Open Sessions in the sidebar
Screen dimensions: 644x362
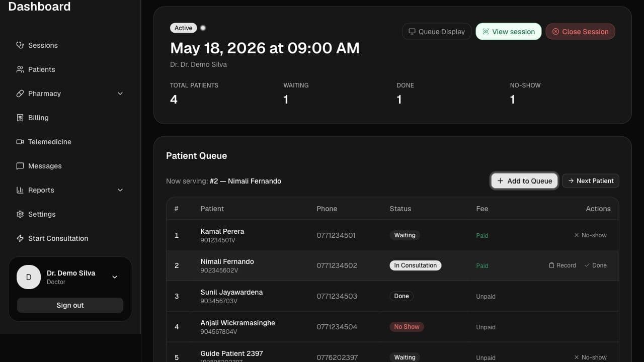coord(70,45)
